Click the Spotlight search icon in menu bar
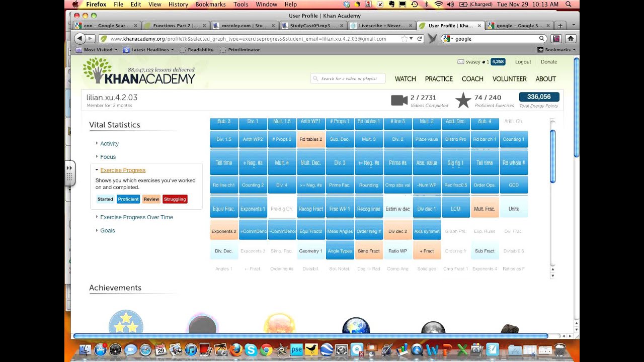The width and height of the screenshot is (644, 362). [569, 4]
